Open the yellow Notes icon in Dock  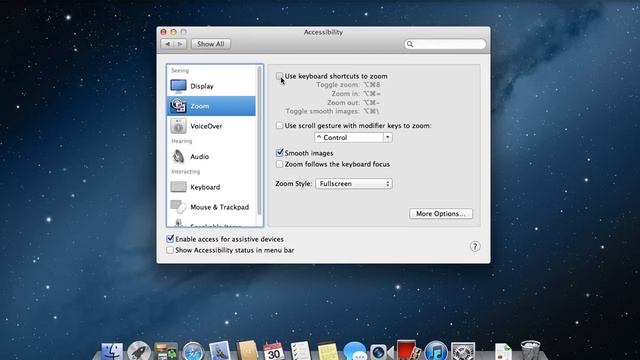[328, 351]
